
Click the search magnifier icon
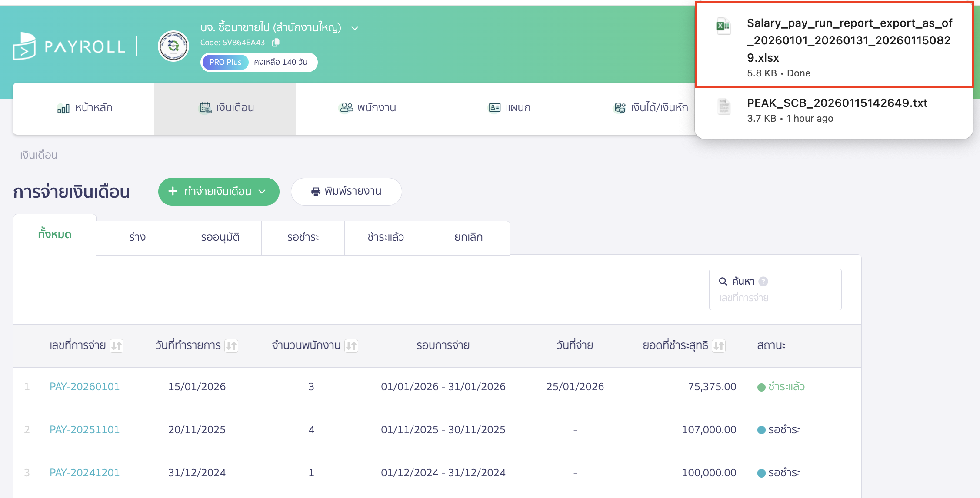tap(723, 281)
